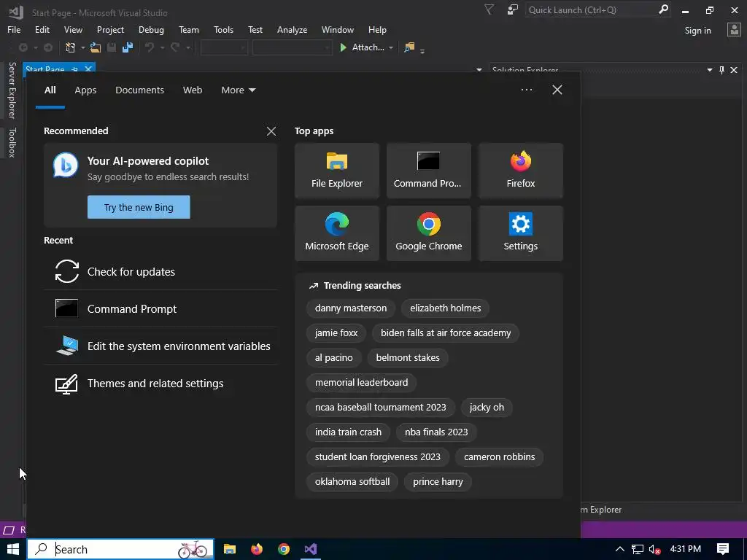747x560 pixels.
Task: Open the Team menu
Action: coord(189,29)
